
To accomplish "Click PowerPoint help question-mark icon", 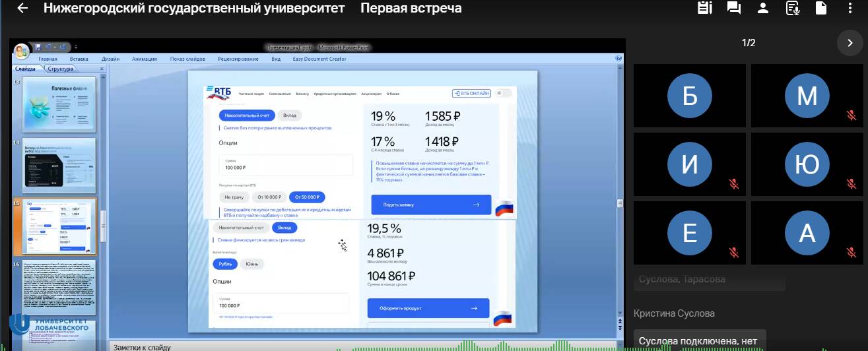I will (618, 59).
